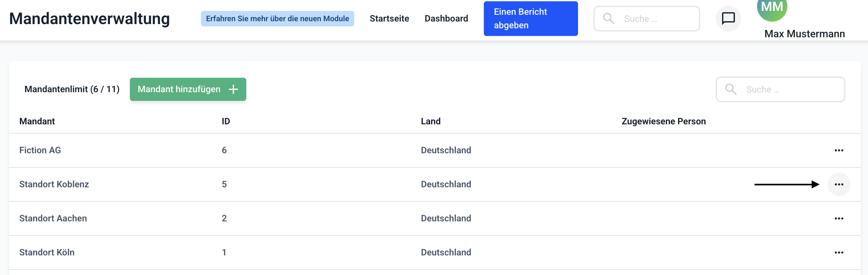Click the header search magnifier icon
This screenshot has width=868, height=275.
click(609, 19)
